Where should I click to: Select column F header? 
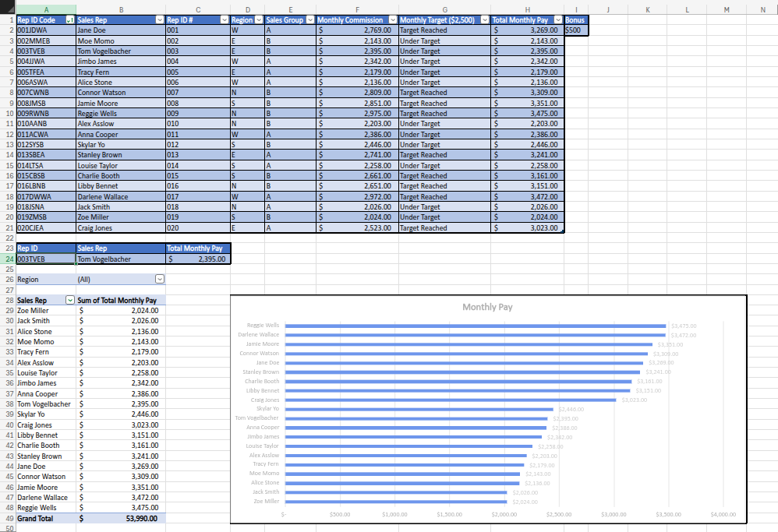pos(357,9)
